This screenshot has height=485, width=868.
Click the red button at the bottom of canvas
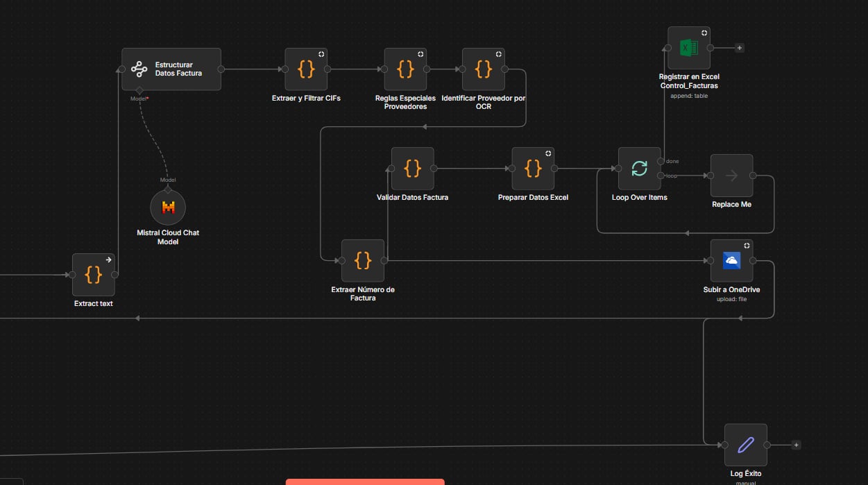(365, 482)
